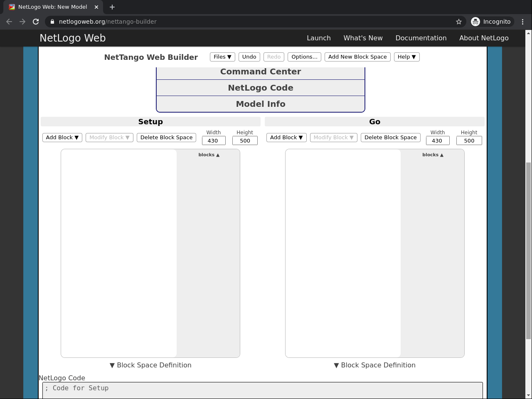View site info via the lock icon
Screen dimensions: 532x399
tap(52, 22)
